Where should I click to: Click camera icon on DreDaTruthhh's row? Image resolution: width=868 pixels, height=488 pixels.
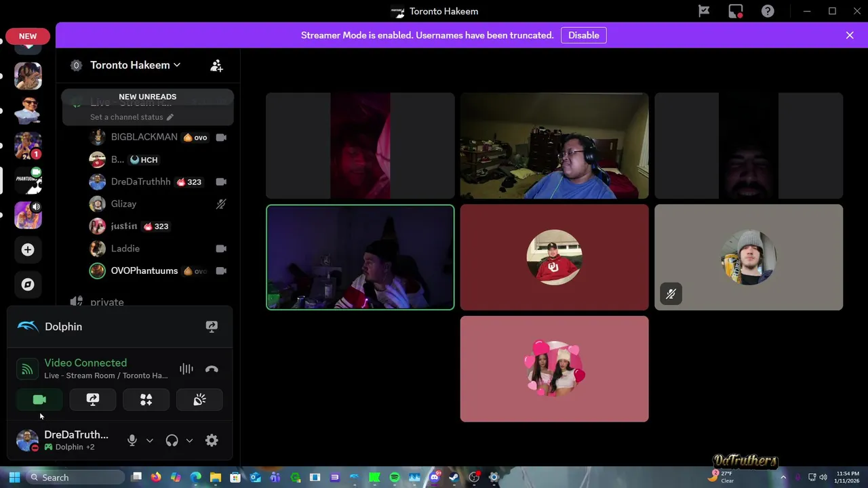coord(221,182)
